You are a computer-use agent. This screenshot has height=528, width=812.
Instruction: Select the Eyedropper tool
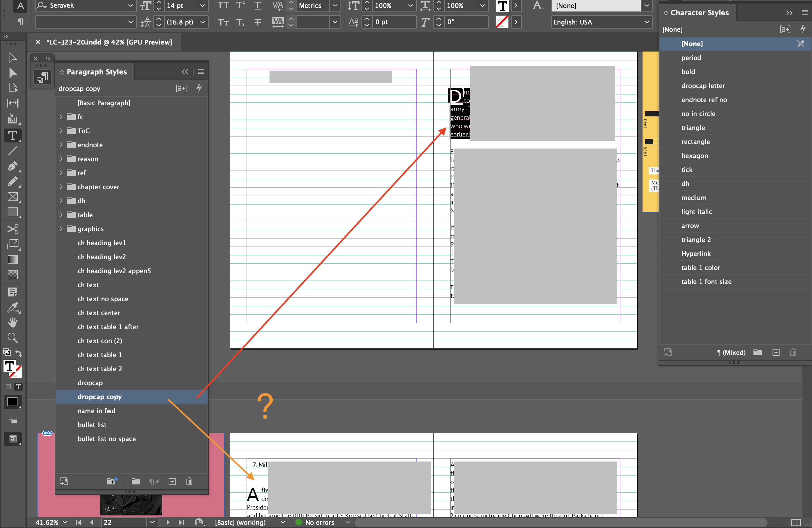[13, 308]
